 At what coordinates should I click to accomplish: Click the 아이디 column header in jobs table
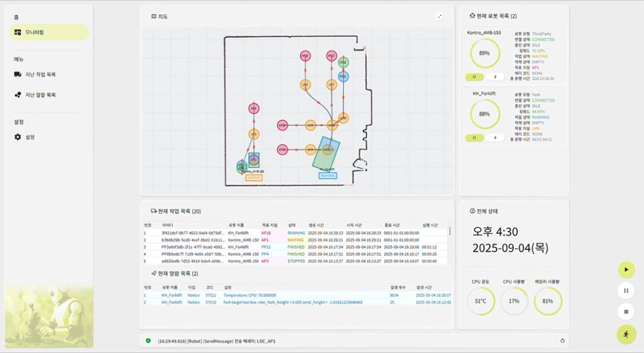pos(167,225)
